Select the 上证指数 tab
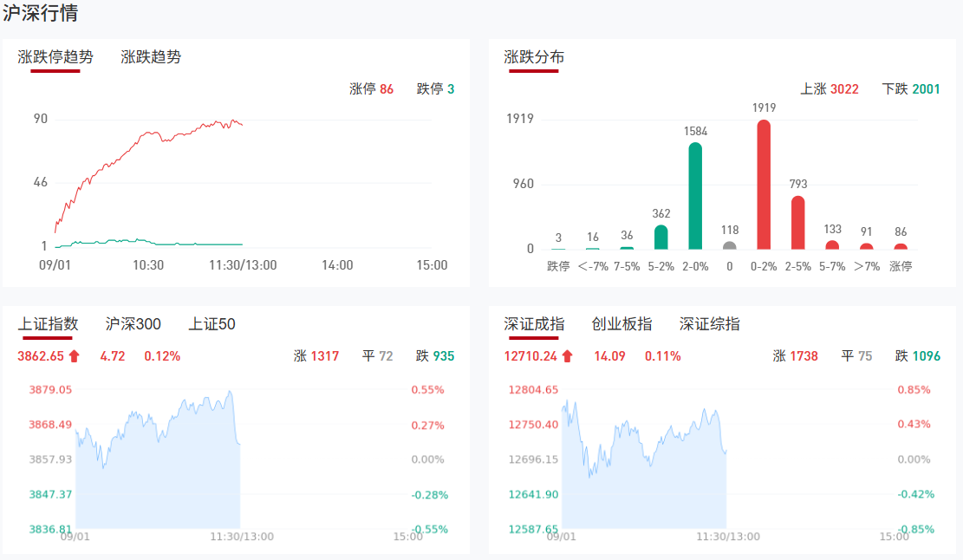The width and height of the screenshot is (963, 560). (x=48, y=324)
